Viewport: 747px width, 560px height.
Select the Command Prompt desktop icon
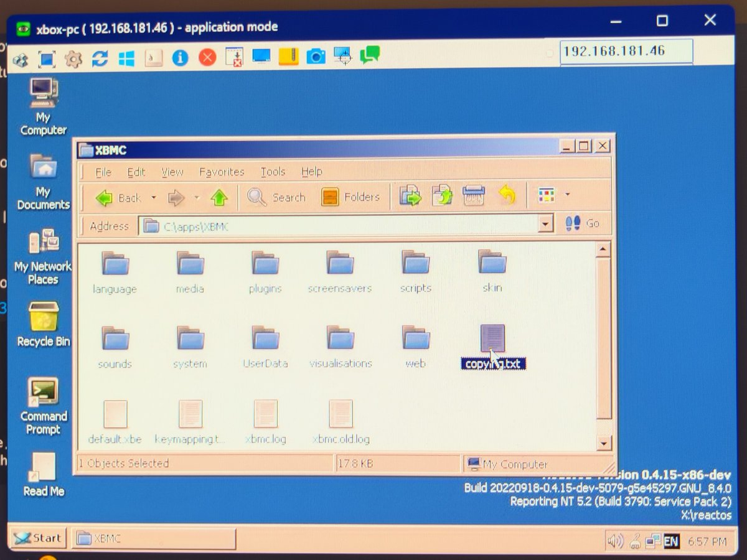44,406
